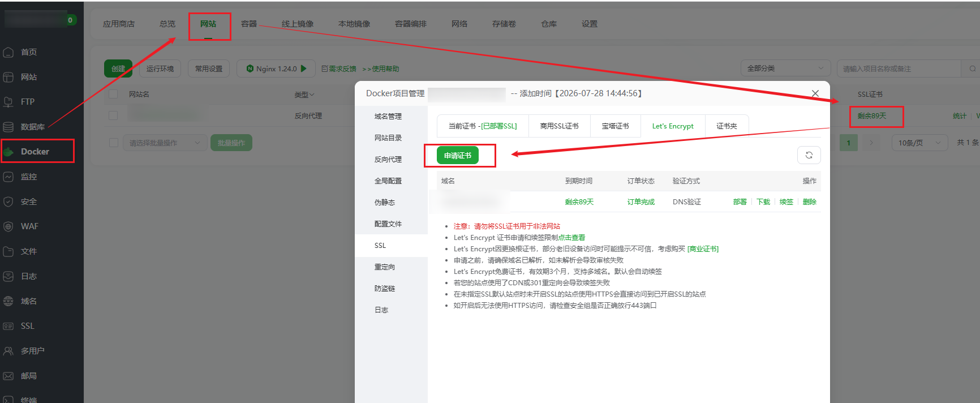Switch to 设置 tab

[x=590, y=24]
